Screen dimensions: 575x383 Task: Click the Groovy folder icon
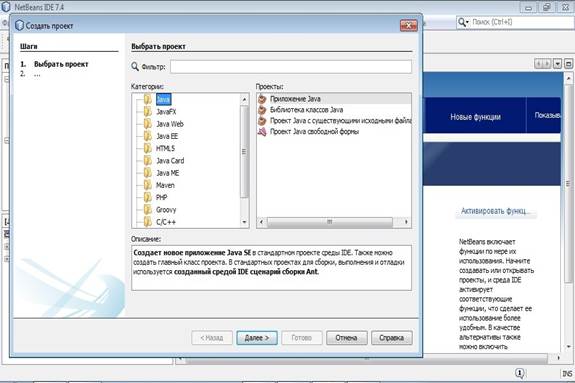tap(148, 210)
